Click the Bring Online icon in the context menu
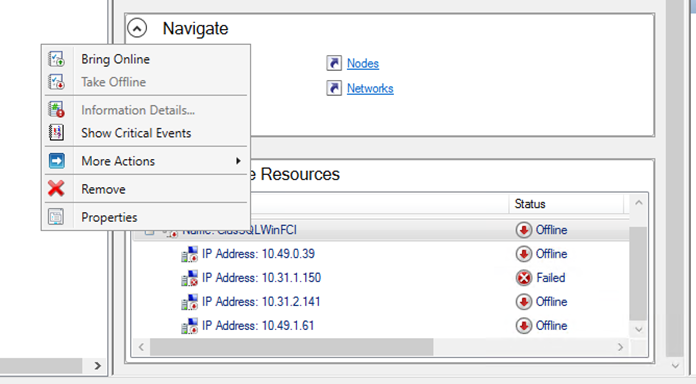The width and height of the screenshot is (696, 384). coord(56,59)
